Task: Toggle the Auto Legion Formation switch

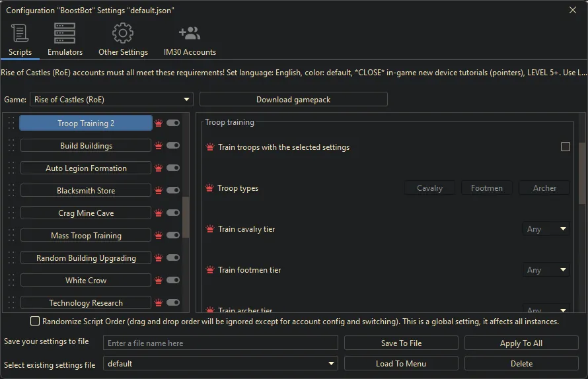Action: (x=173, y=168)
